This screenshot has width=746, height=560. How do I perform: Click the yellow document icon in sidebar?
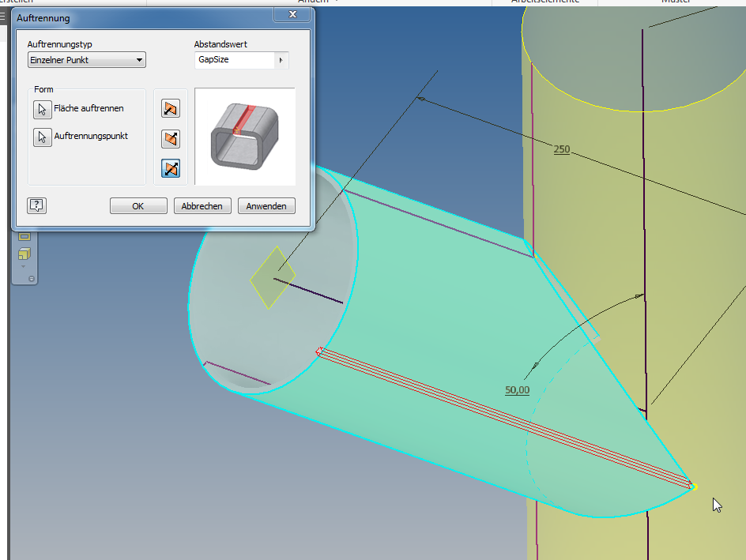[24, 236]
